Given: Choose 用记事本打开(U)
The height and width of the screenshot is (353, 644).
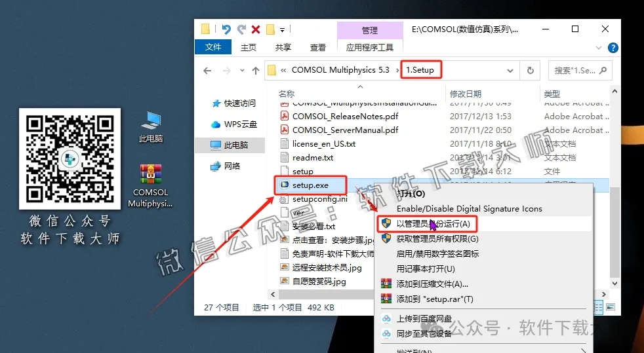Looking at the screenshot, I should (x=426, y=269).
